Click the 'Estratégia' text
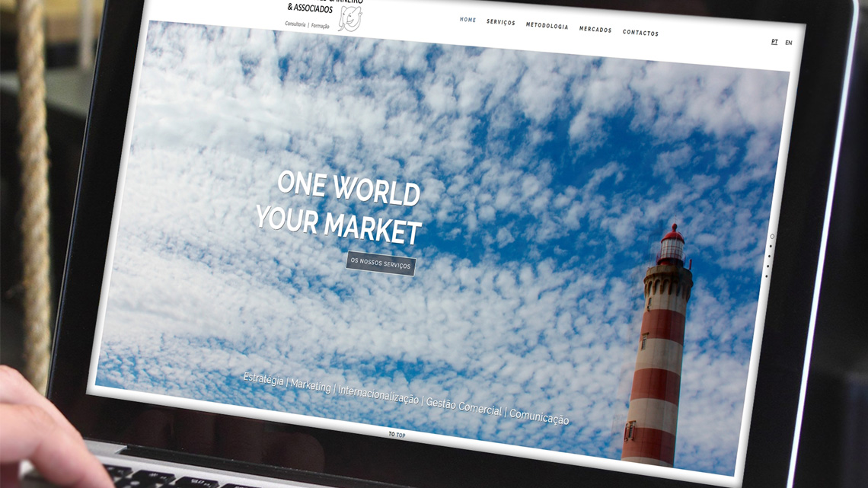Viewport: 868px width, 488px height. (263, 380)
